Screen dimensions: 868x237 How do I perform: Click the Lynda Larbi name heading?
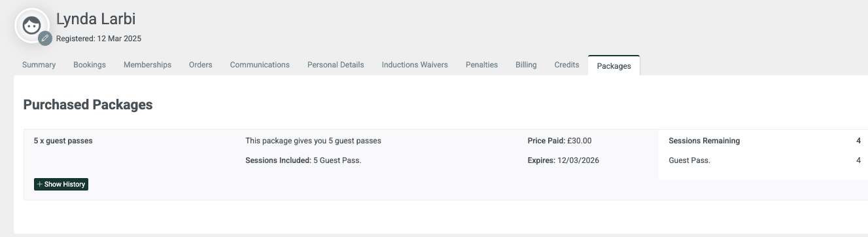[x=96, y=19]
